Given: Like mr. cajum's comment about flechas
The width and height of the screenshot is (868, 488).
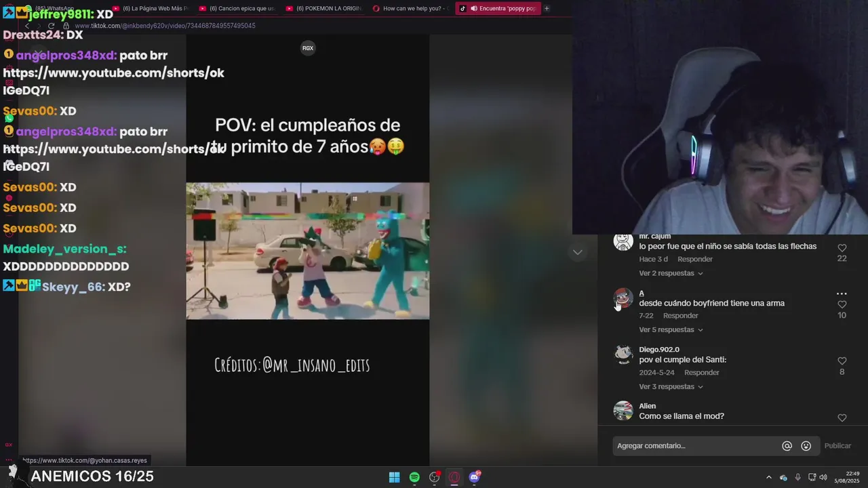Looking at the screenshot, I should tap(842, 248).
